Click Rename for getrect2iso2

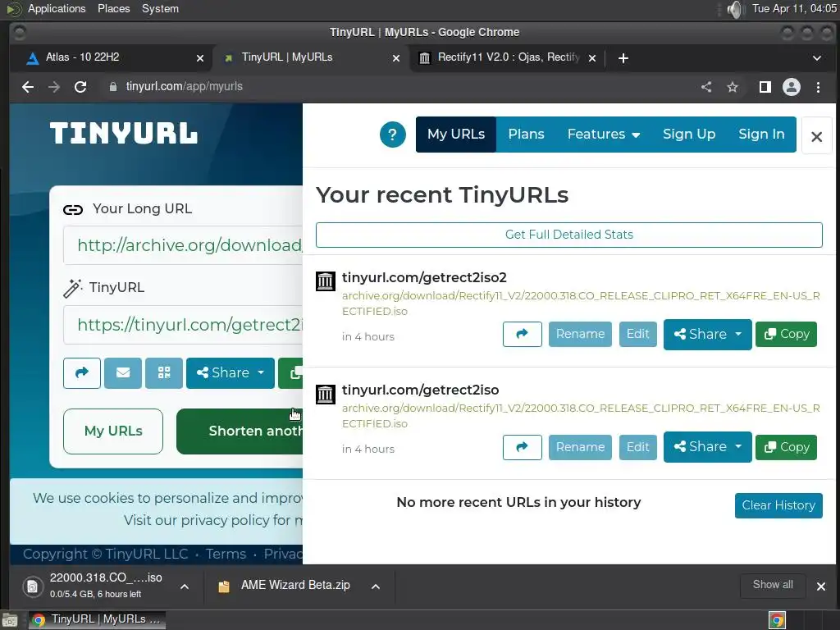point(580,335)
